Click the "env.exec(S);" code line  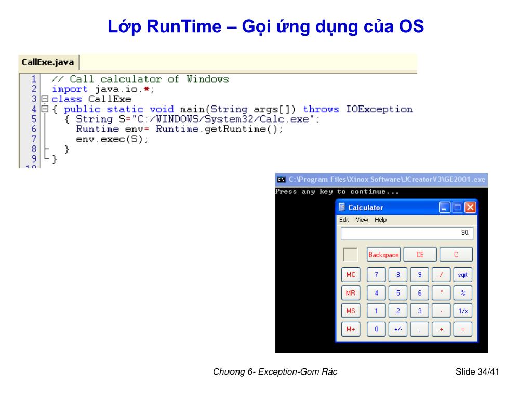pos(112,139)
